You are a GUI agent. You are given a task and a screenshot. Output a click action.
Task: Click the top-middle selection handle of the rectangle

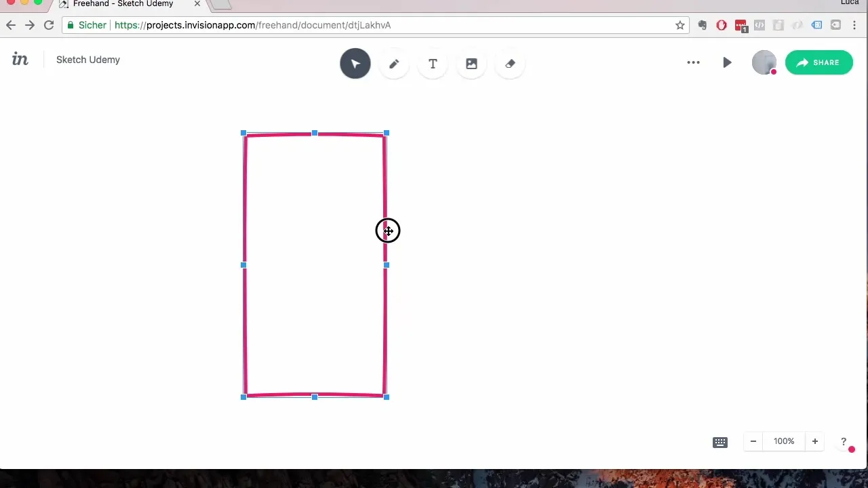315,133
